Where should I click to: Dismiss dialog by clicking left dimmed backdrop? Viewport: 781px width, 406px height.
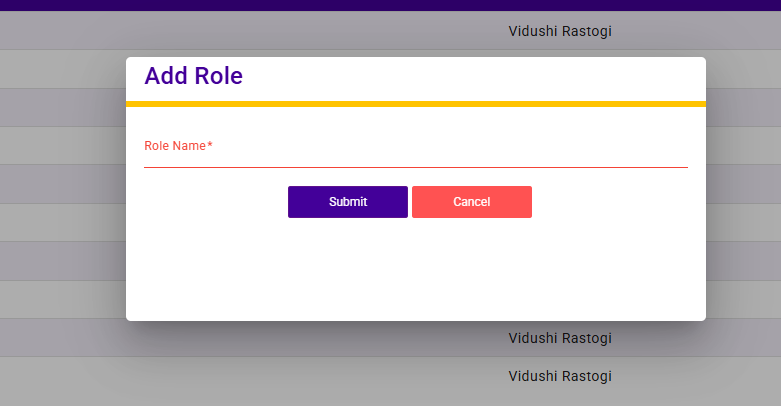60,200
